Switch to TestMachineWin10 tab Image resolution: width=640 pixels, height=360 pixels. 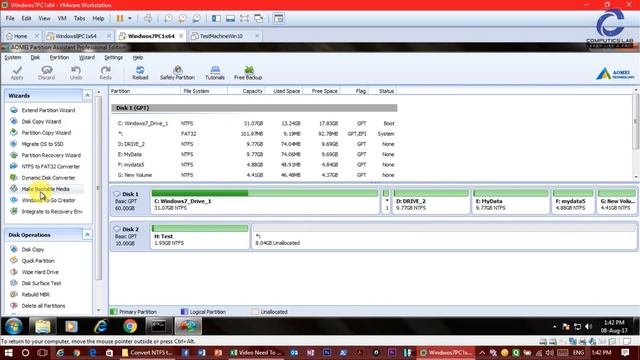pos(221,36)
